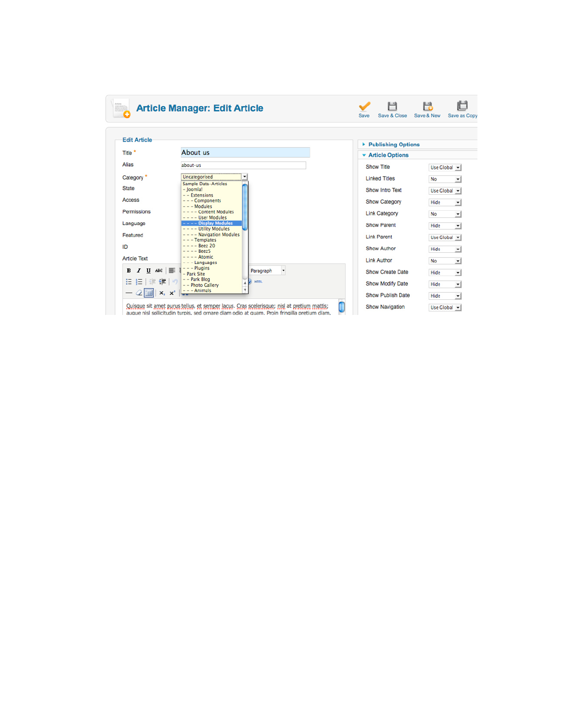Screen dimensions: 582x728
Task: Select Park Blog category option
Action: click(212, 280)
